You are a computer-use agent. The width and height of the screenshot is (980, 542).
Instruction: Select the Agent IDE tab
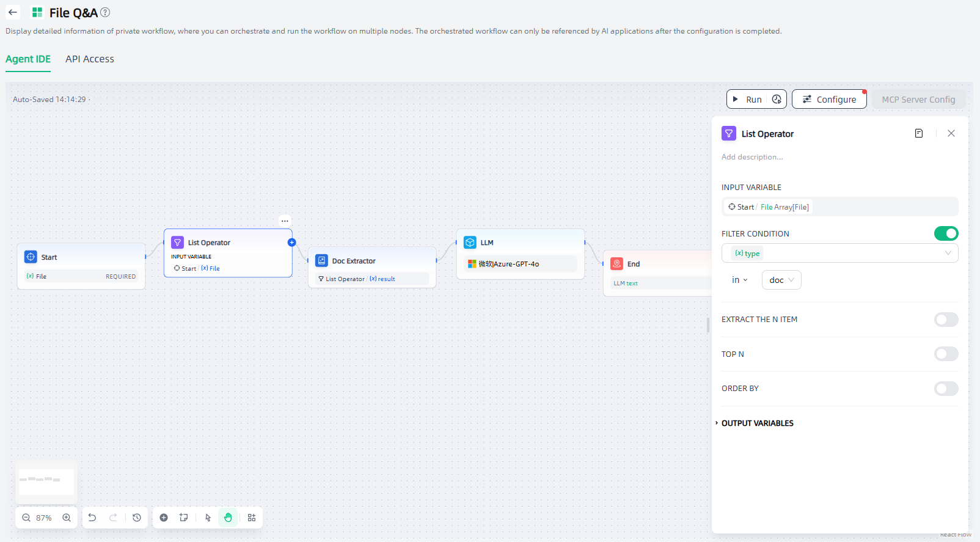(28, 59)
